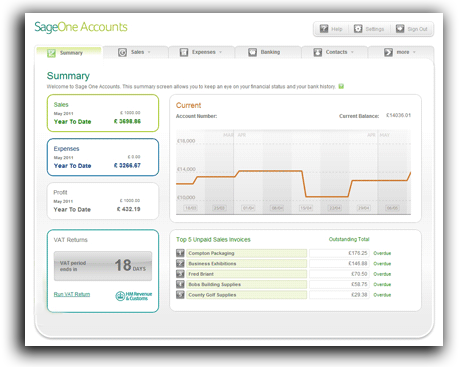Switch to the Banking tab
This screenshot has height=367, width=466.
click(268, 52)
